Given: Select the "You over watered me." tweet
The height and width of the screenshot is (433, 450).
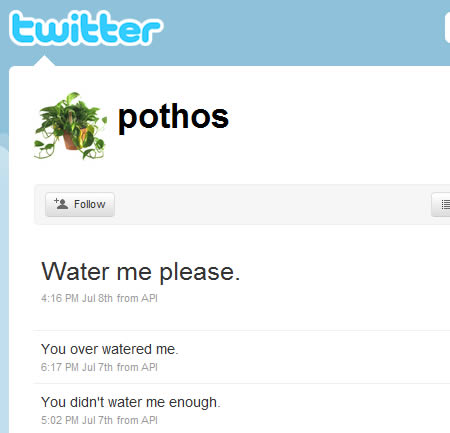Looking at the screenshot, I should coord(110,349).
